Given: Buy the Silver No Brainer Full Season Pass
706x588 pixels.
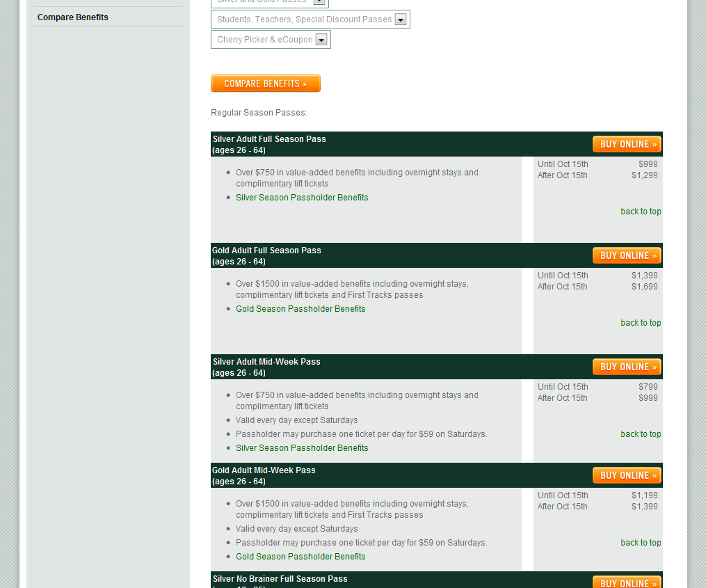Looking at the screenshot, I should 627,582.
